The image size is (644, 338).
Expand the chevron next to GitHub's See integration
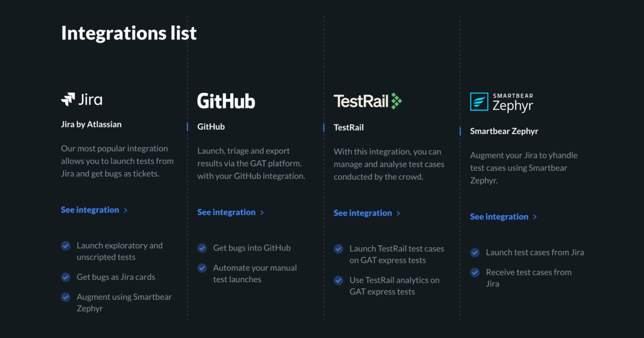262,212
